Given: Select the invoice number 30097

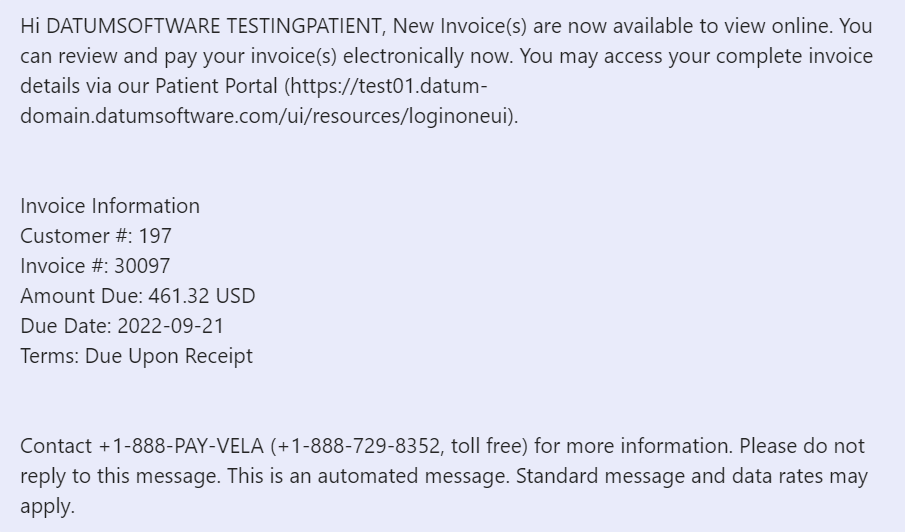Looking at the screenshot, I should (x=143, y=266).
